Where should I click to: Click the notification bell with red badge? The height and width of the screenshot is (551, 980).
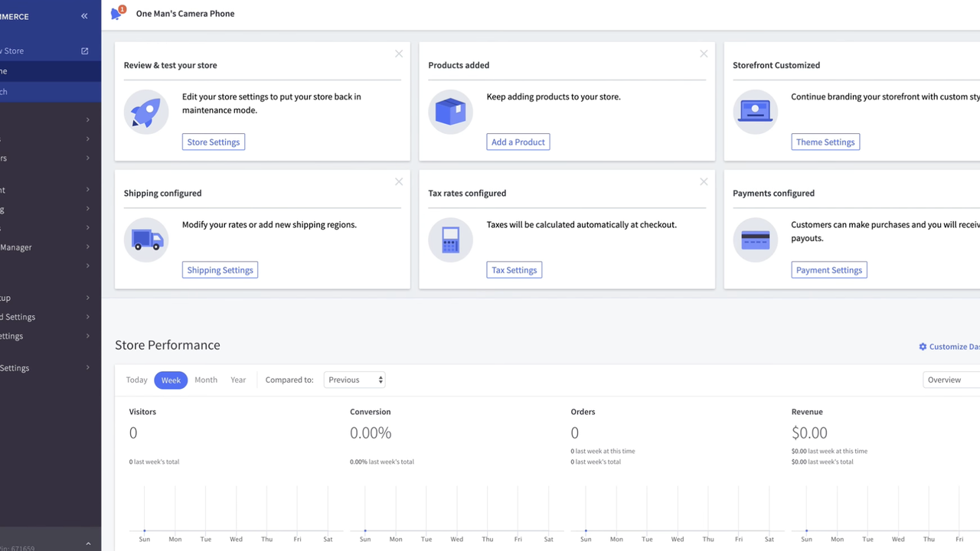coord(116,13)
